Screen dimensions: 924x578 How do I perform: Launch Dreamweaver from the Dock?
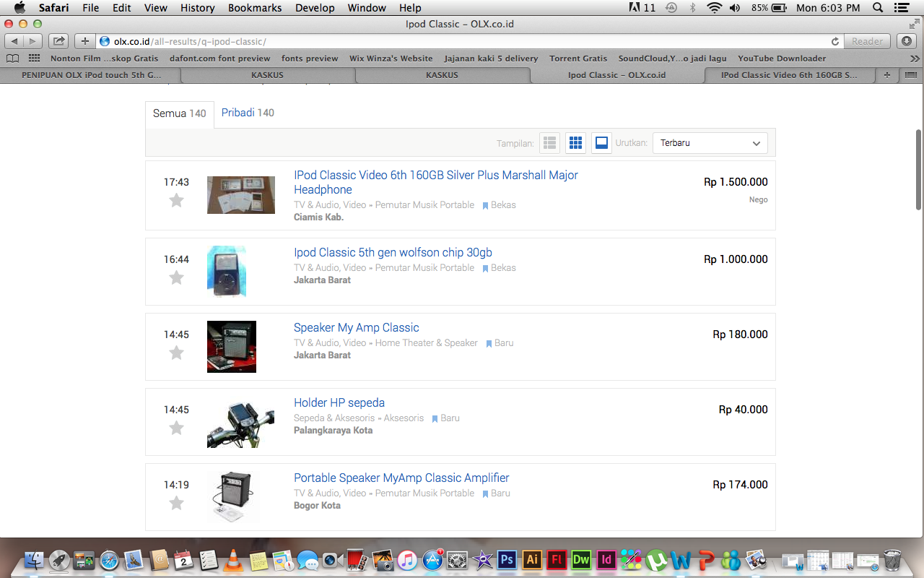581,559
